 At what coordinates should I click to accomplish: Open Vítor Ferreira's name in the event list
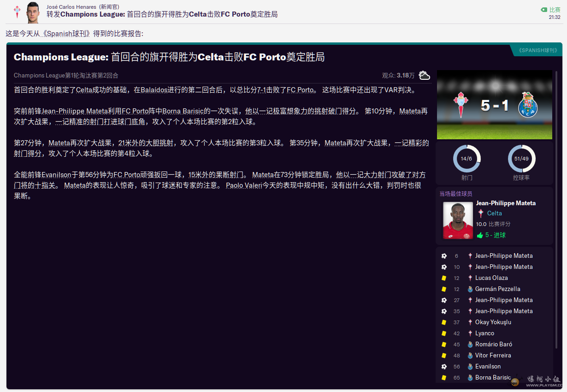pyautogui.click(x=493, y=356)
